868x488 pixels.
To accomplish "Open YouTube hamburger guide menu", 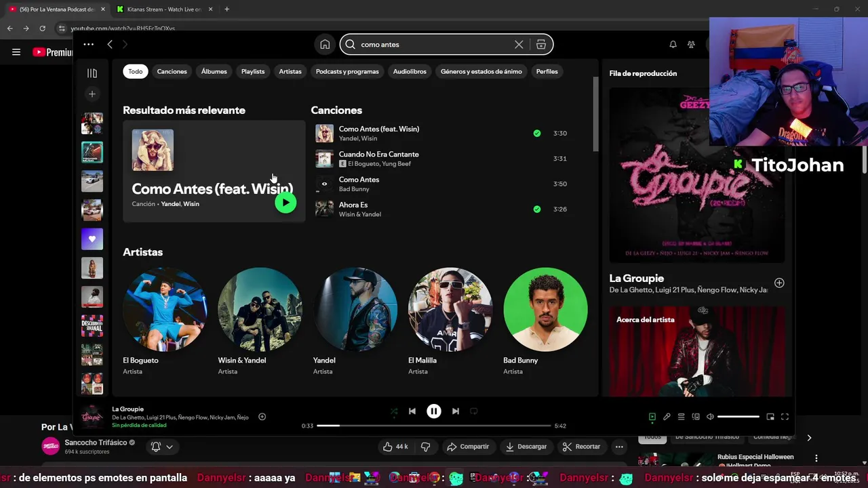I will click(16, 52).
